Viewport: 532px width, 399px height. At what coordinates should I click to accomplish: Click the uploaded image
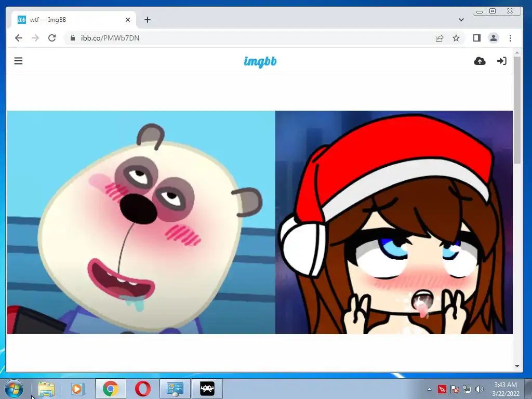click(260, 222)
